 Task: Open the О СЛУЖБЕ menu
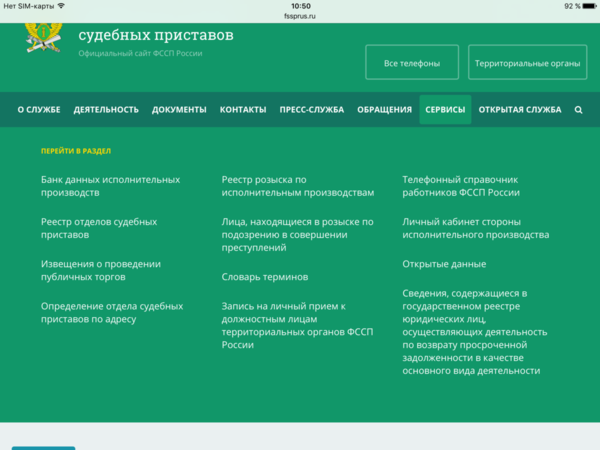pos(39,110)
